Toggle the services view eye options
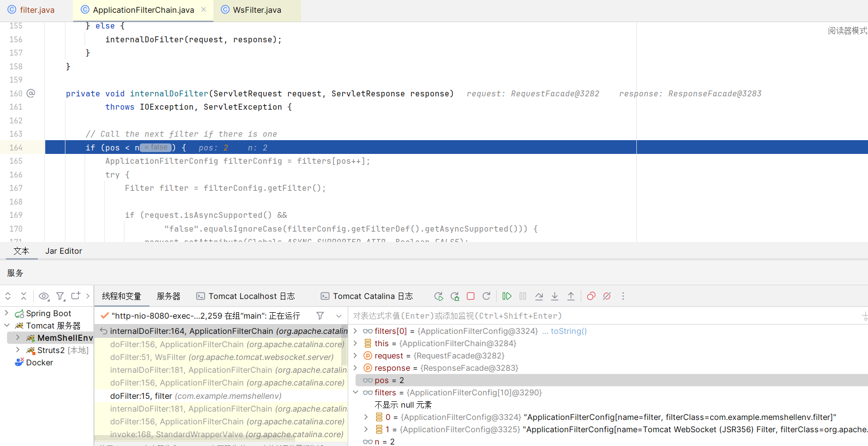 44,296
